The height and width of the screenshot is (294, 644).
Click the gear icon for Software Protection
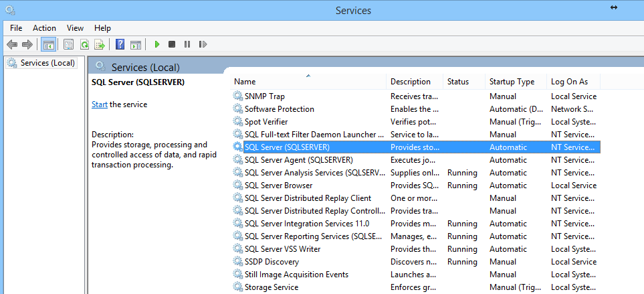pyautogui.click(x=237, y=109)
